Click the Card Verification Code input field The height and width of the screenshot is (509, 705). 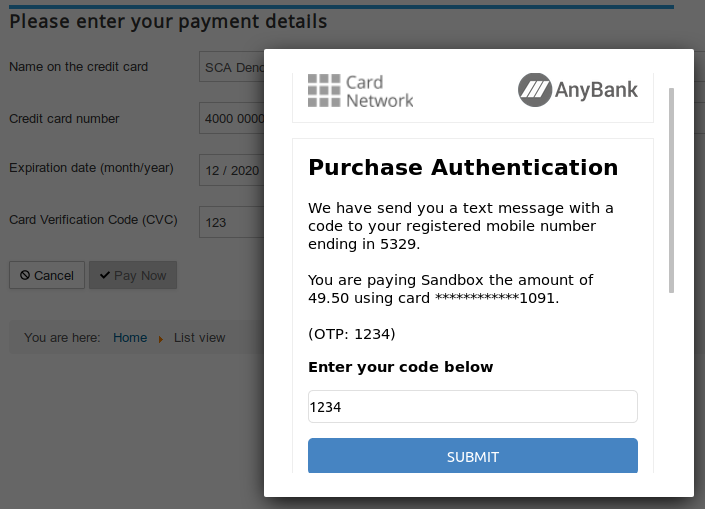point(231,222)
